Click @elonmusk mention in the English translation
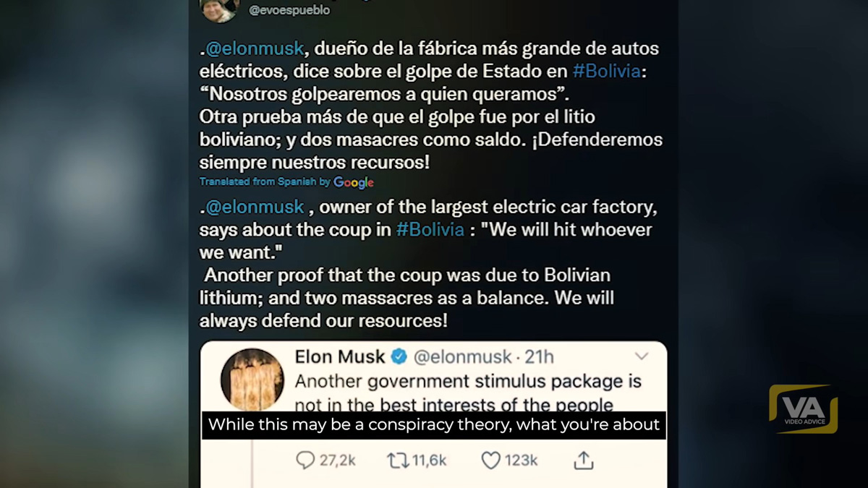 (x=255, y=207)
